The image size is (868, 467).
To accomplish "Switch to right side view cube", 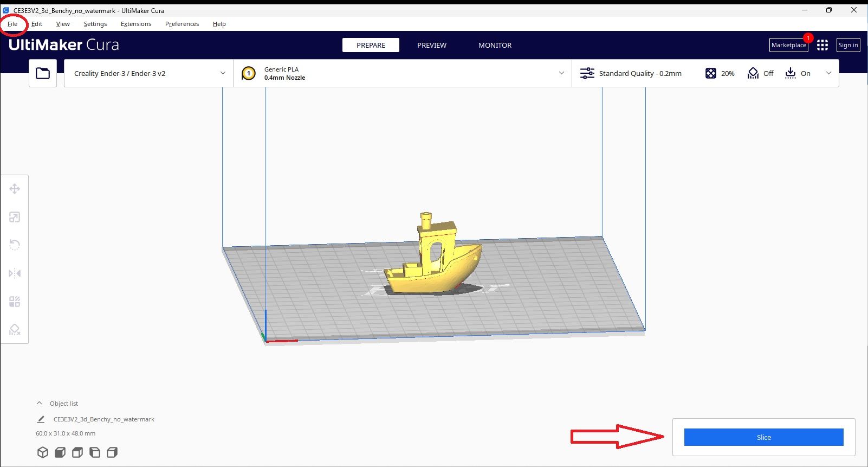I will click(x=112, y=452).
